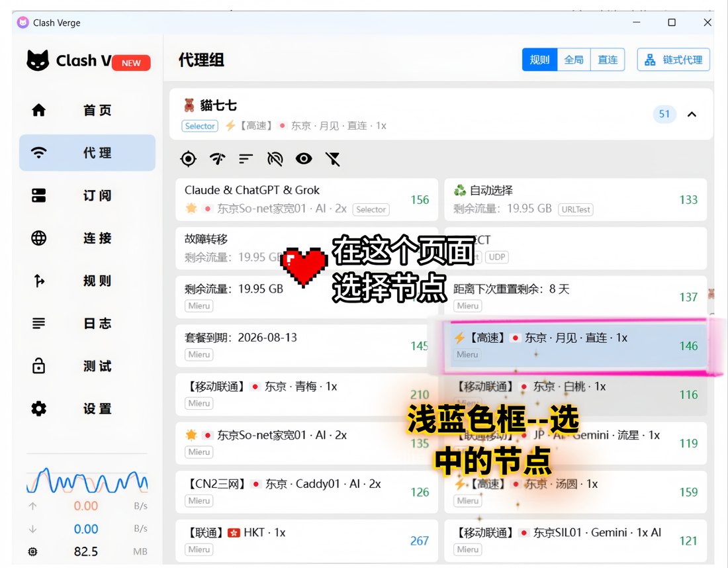Select node 【移动联通】东京·白桃·1x
728x568 pixels.
[x=575, y=395]
